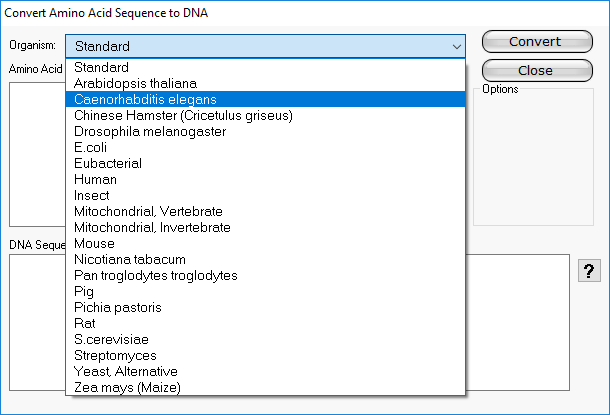
Task: Choose S.cerevisiae organism option
Action: pos(112,339)
